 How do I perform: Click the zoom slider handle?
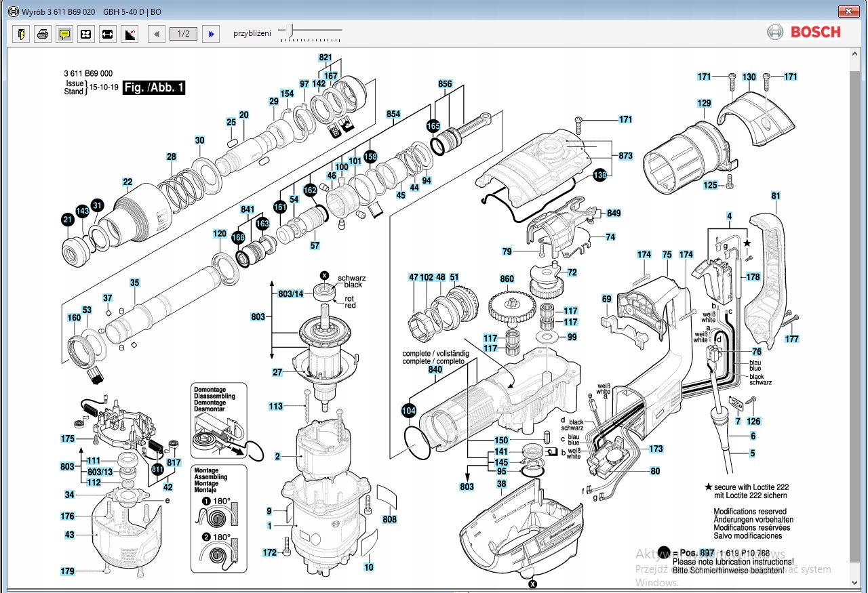tap(291, 30)
